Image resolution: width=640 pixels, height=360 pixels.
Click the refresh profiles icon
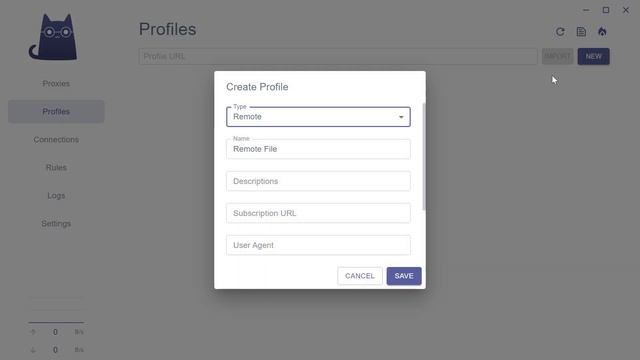[560, 32]
